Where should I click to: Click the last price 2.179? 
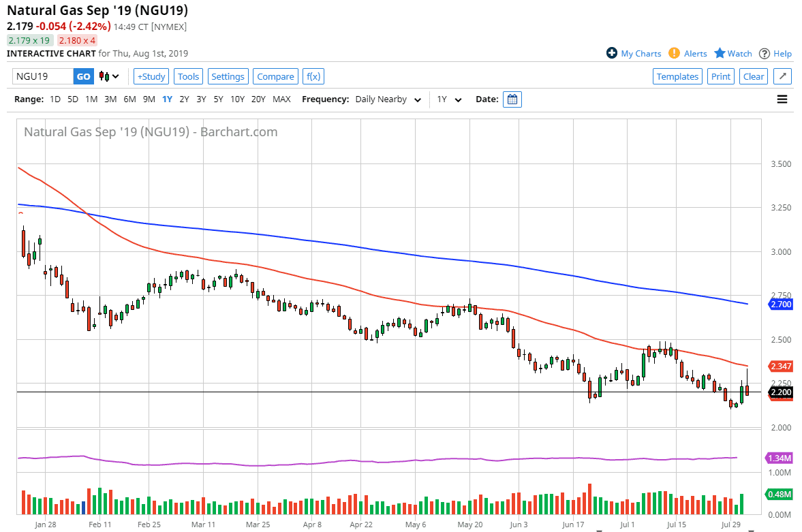(20, 26)
